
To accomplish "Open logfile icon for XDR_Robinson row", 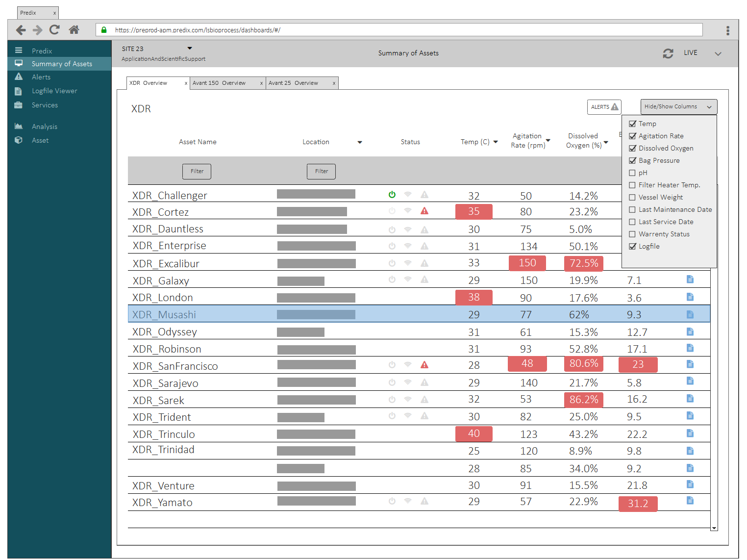I will [x=690, y=348].
